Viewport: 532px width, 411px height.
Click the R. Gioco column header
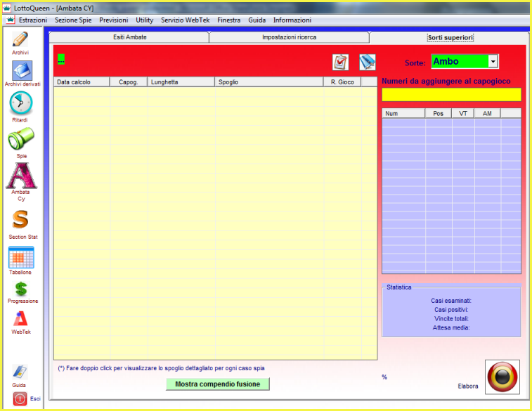tap(342, 82)
